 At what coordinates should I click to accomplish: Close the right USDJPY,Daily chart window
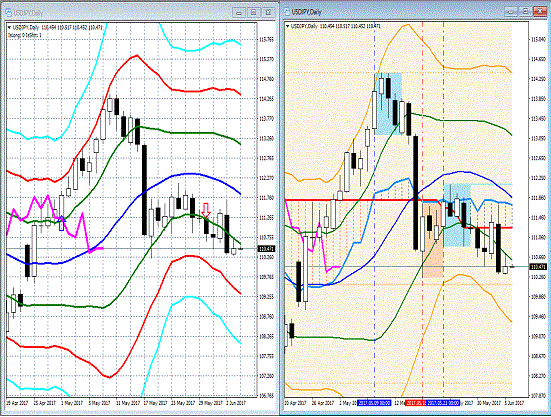(540, 11)
